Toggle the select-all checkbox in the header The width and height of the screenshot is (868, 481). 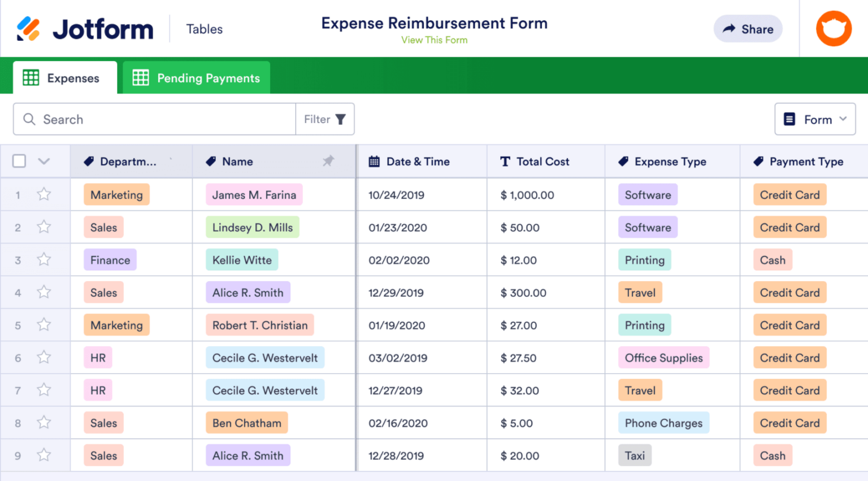19,160
